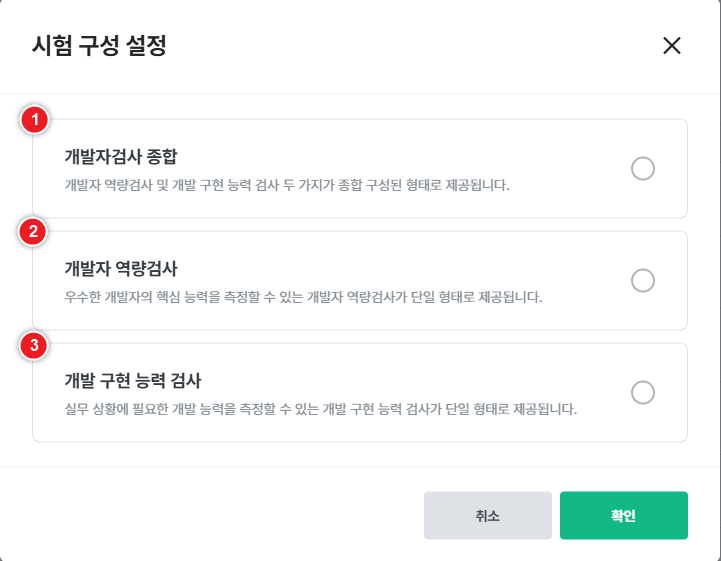721x561 pixels.
Task: Click the 개발자 역량검사 heading text
Action: [121, 268]
